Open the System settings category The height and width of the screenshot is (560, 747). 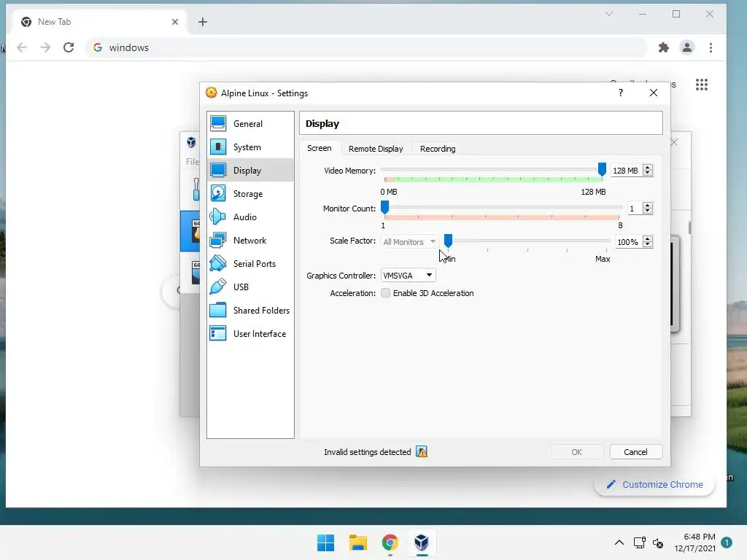(250, 147)
